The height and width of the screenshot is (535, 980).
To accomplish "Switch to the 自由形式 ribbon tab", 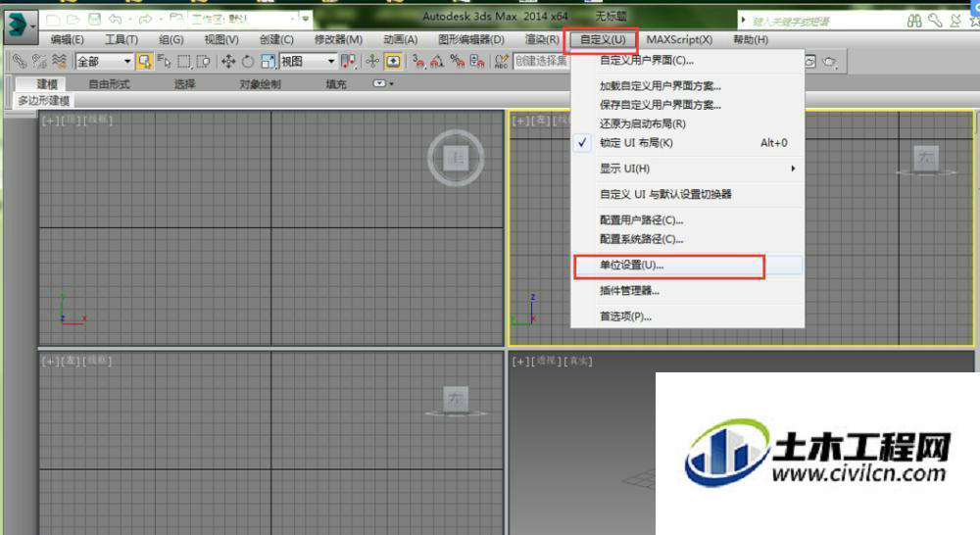I will (110, 83).
